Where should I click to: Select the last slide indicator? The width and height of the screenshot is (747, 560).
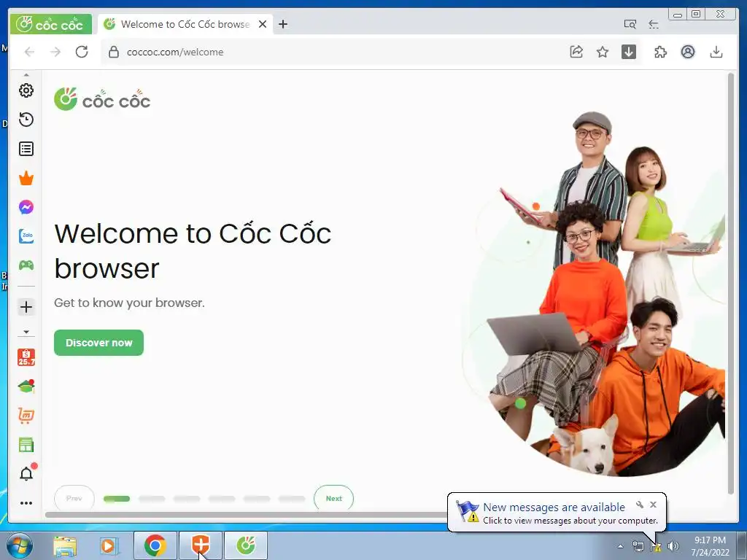click(x=292, y=499)
